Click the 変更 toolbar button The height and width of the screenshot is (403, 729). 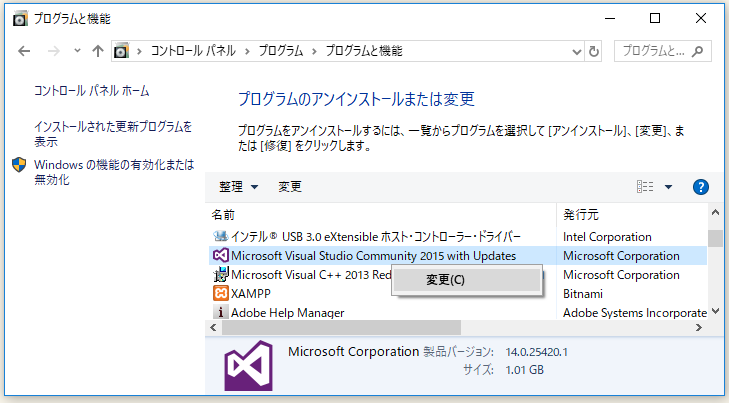290,187
